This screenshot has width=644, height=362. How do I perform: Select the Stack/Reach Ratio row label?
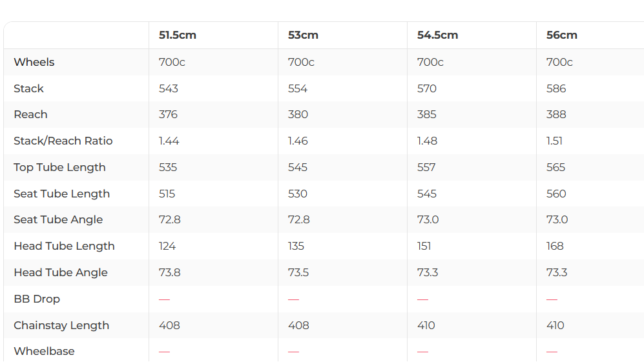[63, 141]
